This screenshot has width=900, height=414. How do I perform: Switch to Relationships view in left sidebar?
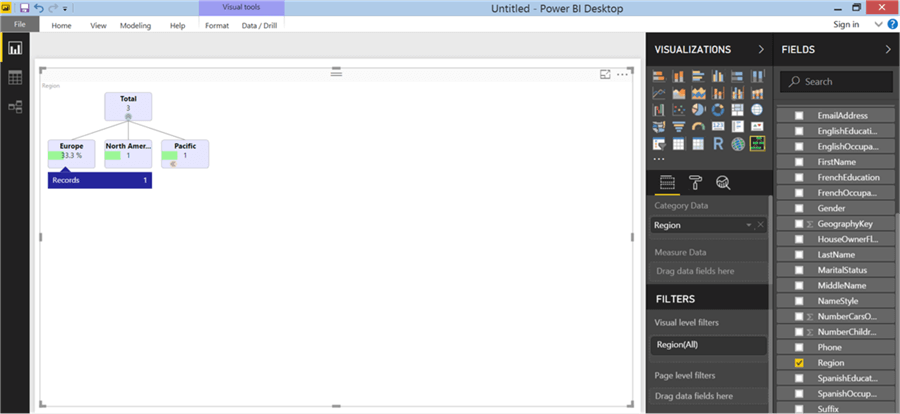click(x=15, y=107)
